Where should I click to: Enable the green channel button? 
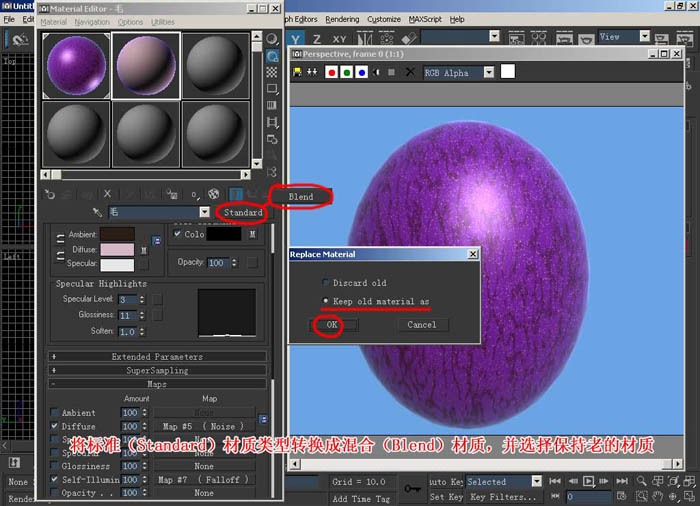click(346, 72)
